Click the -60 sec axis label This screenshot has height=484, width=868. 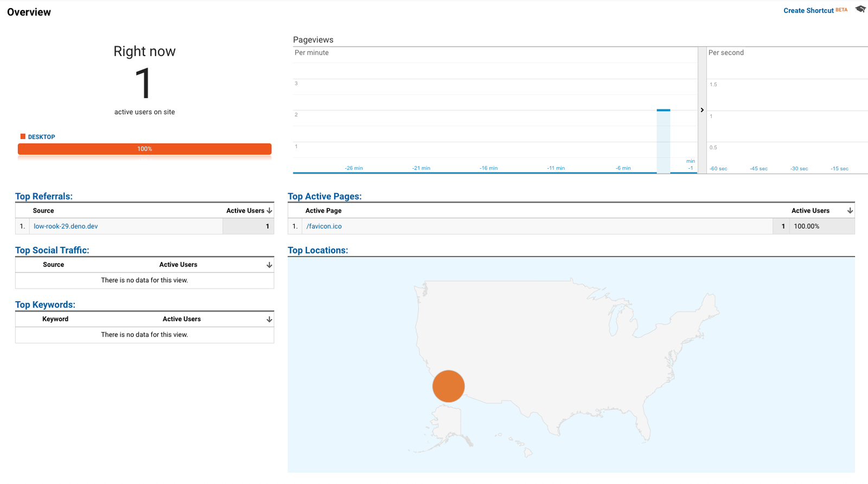[x=718, y=169]
